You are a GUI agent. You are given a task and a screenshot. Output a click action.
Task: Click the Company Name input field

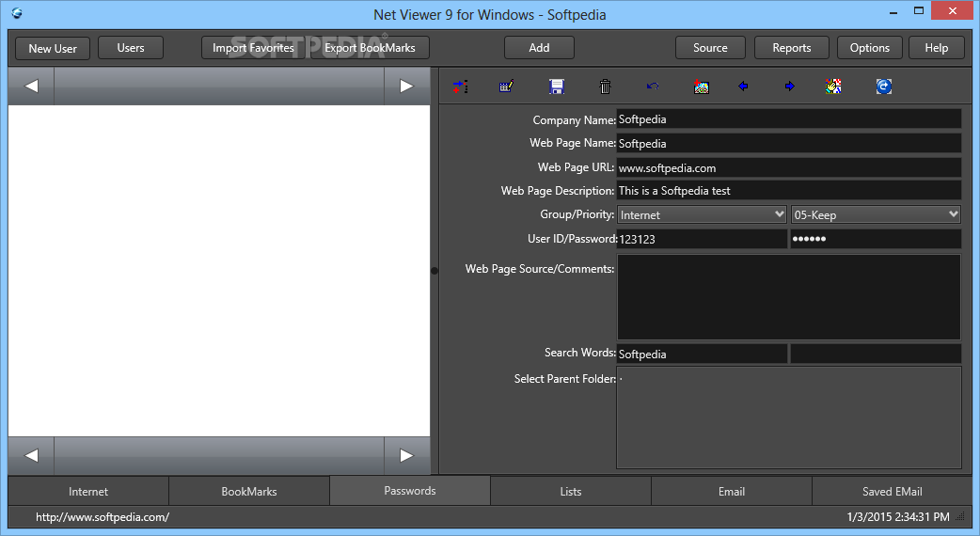click(789, 119)
